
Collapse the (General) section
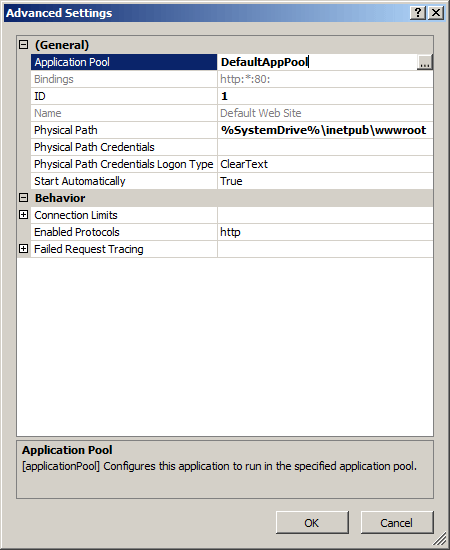coord(23,45)
